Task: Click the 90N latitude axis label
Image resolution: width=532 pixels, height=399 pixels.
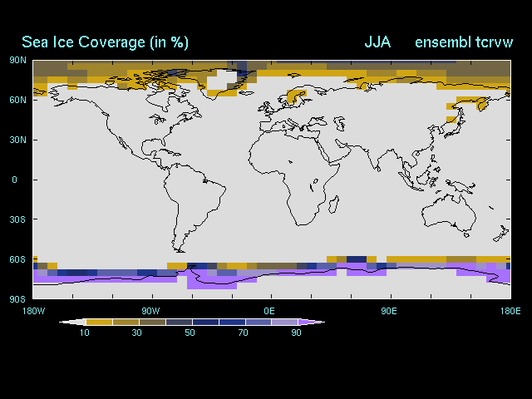Action: (x=17, y=61)
